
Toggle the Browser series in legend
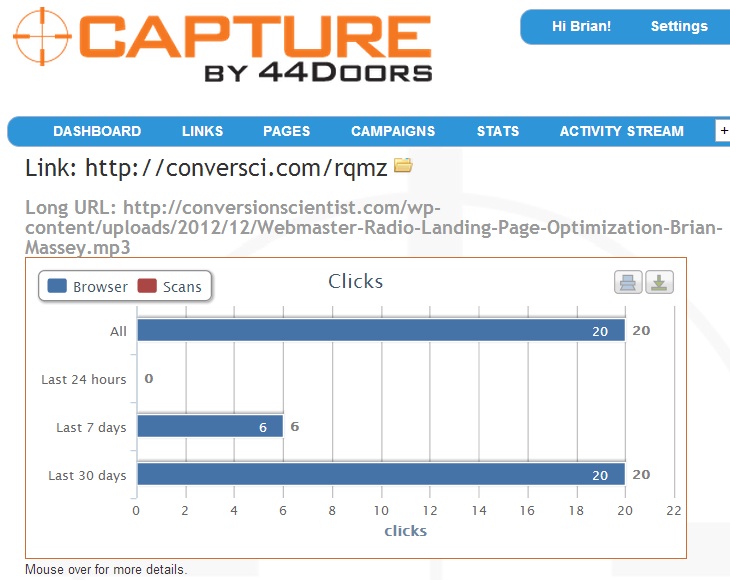[88, 286]
